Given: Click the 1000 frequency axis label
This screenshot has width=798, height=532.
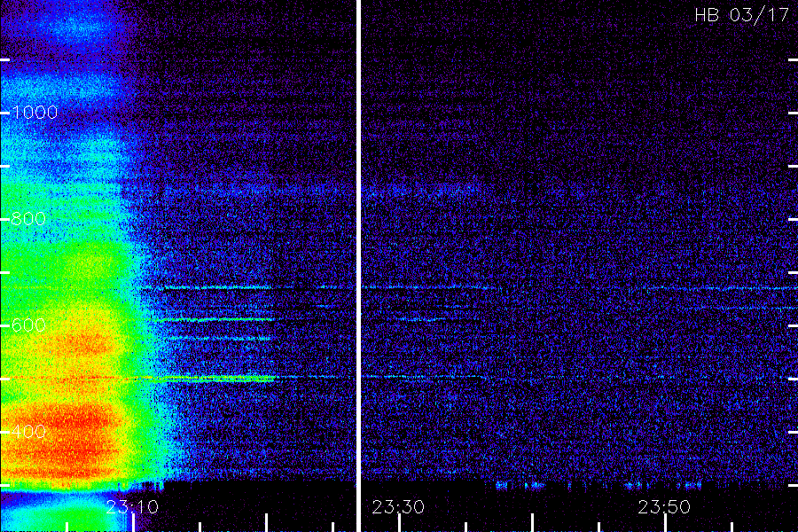Looking at the screenshot, I should tap(35, 113).
